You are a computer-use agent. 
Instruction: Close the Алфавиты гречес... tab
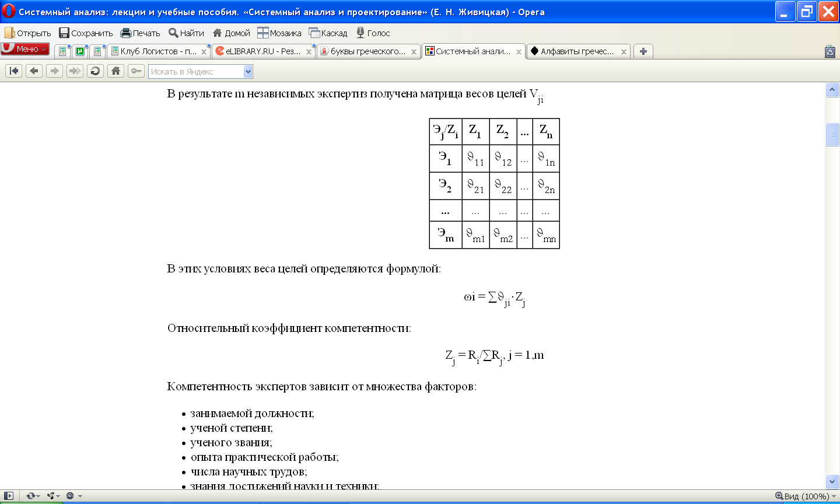(624, 52)
